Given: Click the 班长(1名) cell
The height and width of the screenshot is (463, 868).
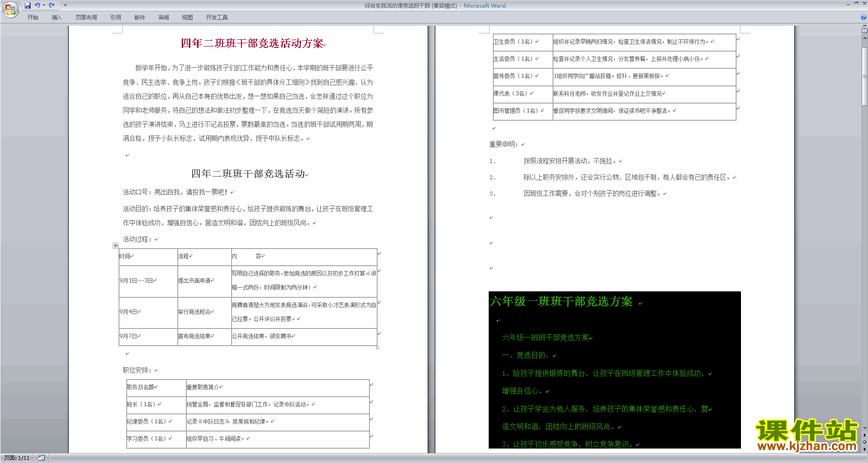Looking at the screenshot, I should [156, 404].
